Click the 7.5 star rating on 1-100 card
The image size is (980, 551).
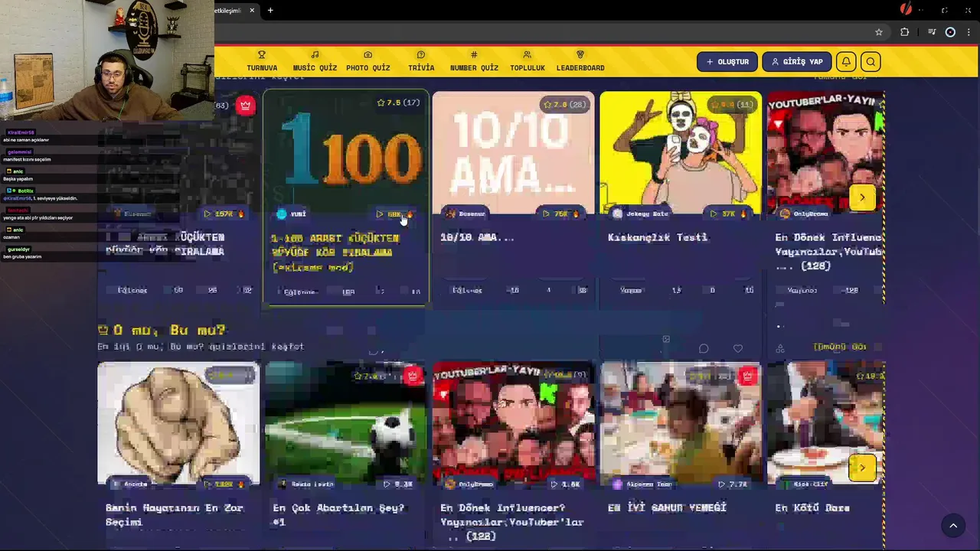pyautogui.click(x=398, y=103)
